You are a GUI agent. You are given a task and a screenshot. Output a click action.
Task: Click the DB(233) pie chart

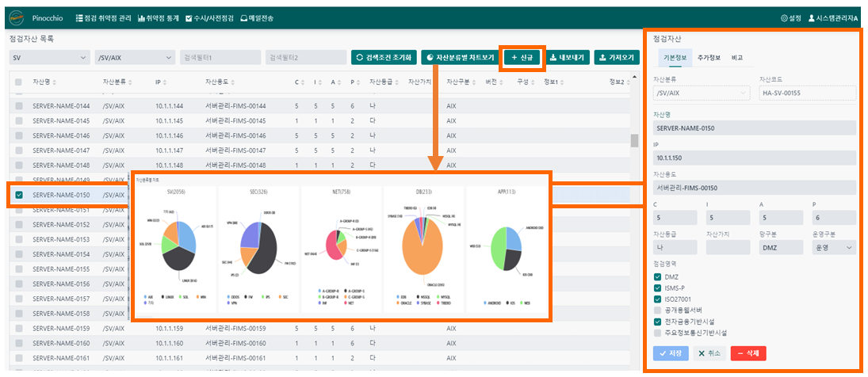tap(423, 246)
